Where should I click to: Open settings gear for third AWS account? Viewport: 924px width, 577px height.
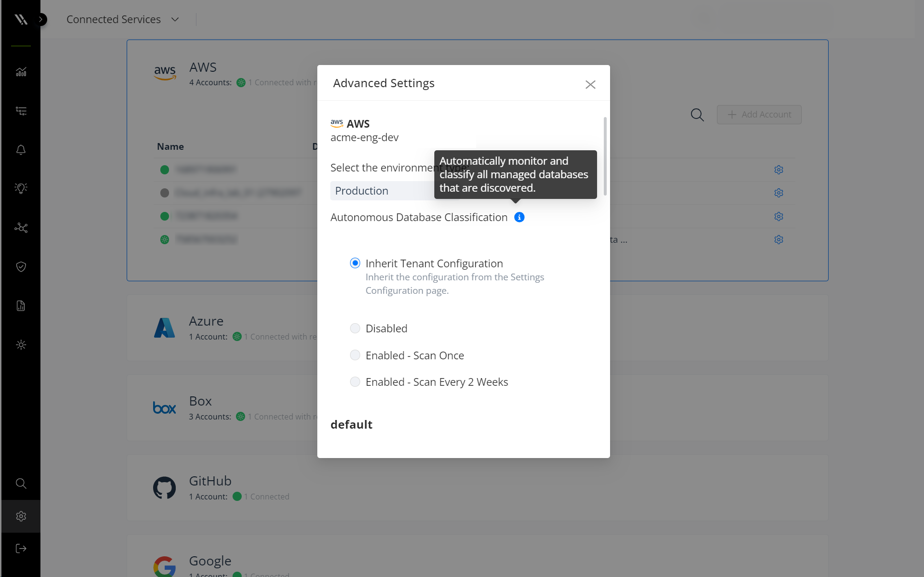point(779,216)
